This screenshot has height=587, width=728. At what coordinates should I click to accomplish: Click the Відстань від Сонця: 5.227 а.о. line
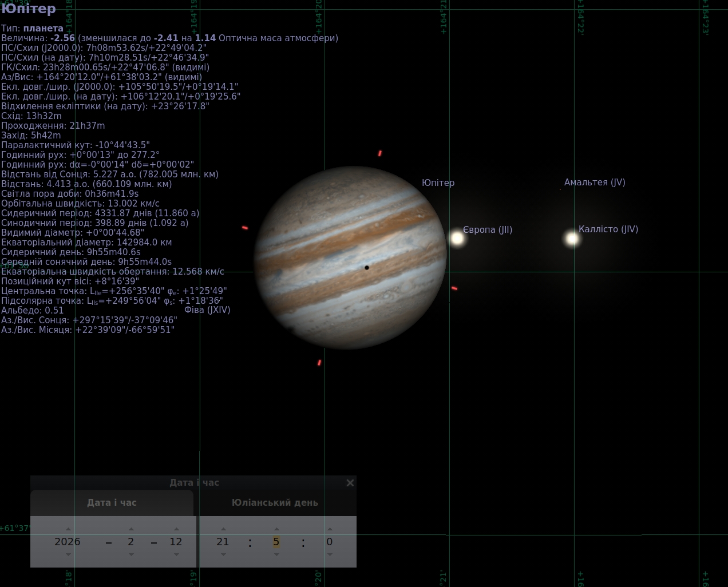(x=110, y=174)
